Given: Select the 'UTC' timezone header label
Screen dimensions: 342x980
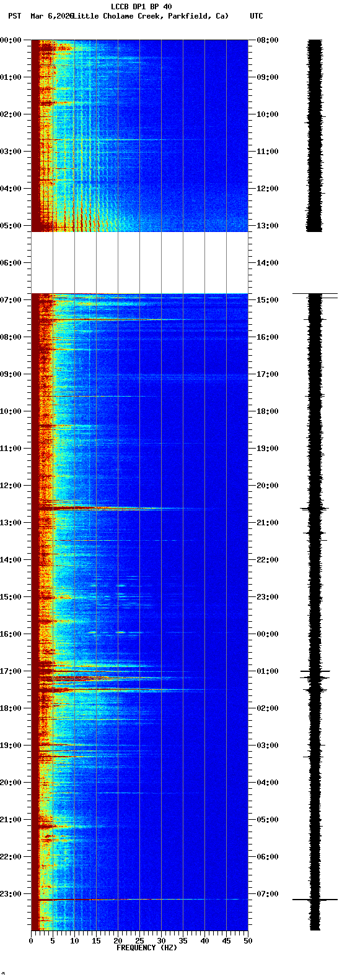Looking at the screenshot, I should [256, 16].
